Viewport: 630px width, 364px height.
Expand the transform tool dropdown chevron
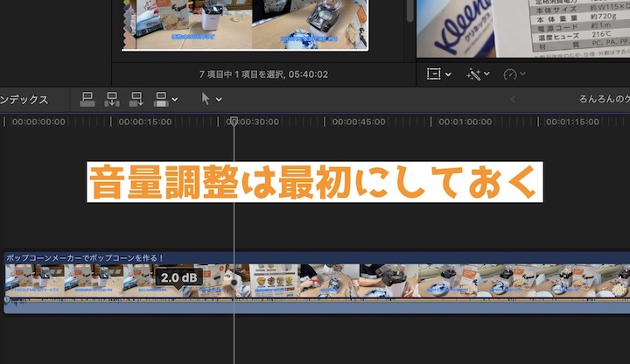pos(448,74)
